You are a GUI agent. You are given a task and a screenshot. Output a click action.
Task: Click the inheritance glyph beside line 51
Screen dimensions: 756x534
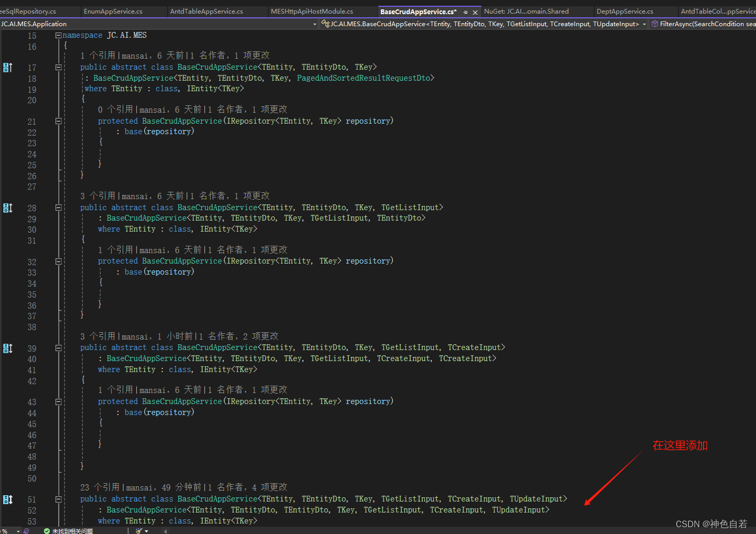tap(8, 499)
